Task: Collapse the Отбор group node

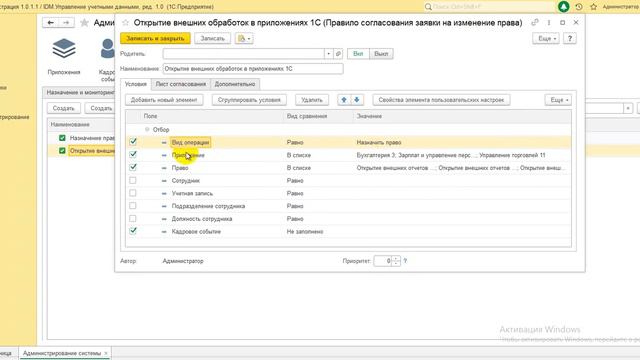Action: coord(147,129)
